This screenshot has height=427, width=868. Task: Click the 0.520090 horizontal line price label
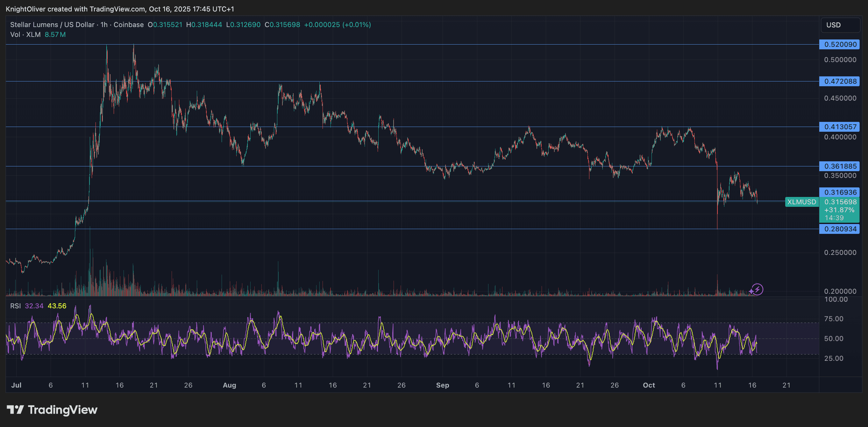click(839, 45)
